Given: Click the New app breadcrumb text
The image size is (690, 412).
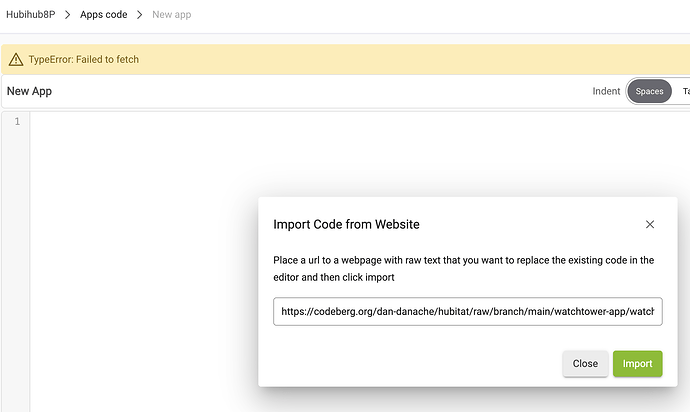Looking at the screenshot, I should (172, 15).
